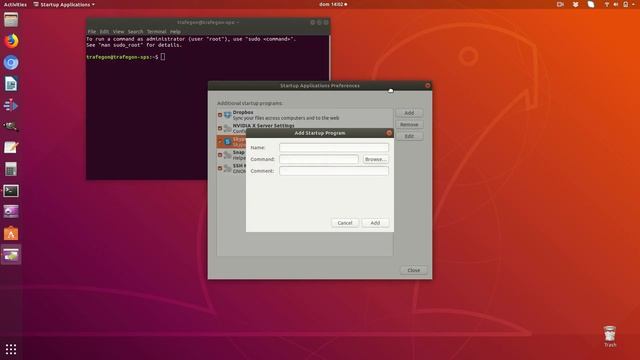Click the NVIDIA X Server Settings entry icon

(227, 128)
